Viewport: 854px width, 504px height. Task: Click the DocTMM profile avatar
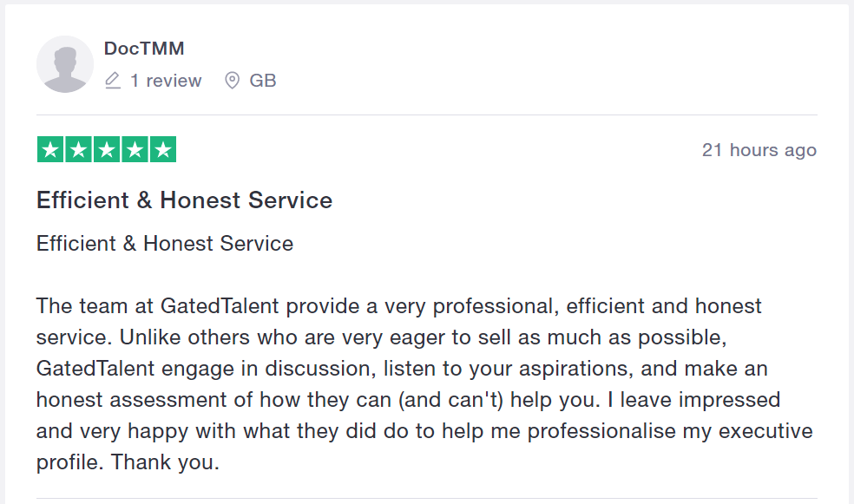(65, 64)
